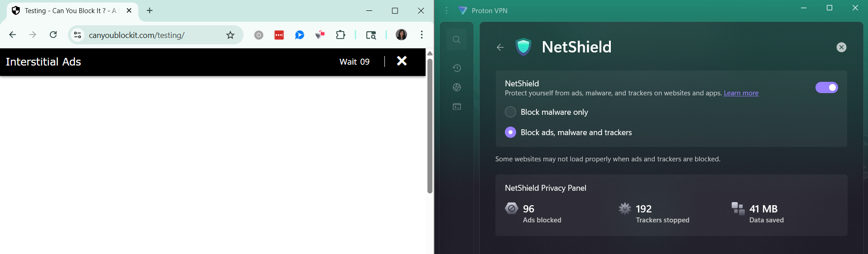Open the Chrome extensions puzzle icon

(x=340, y=35)
